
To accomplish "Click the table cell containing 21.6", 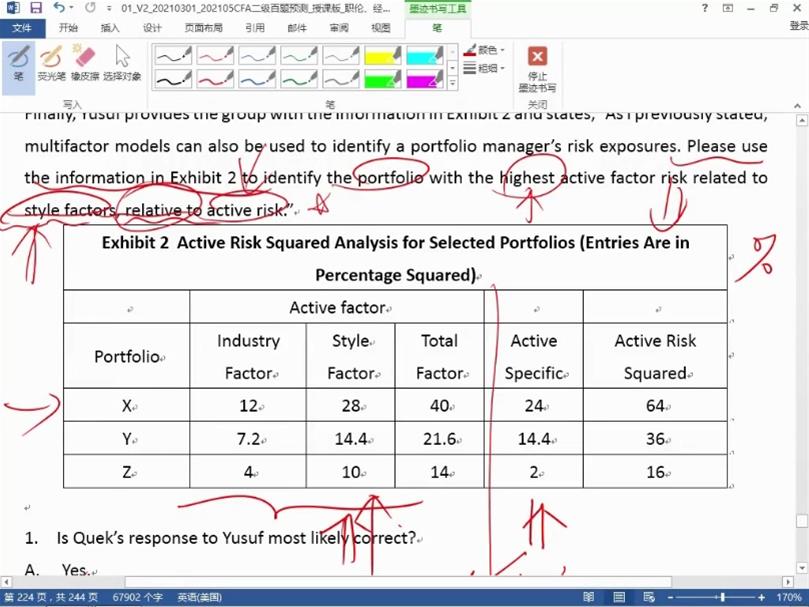I will tap(440, 439).
